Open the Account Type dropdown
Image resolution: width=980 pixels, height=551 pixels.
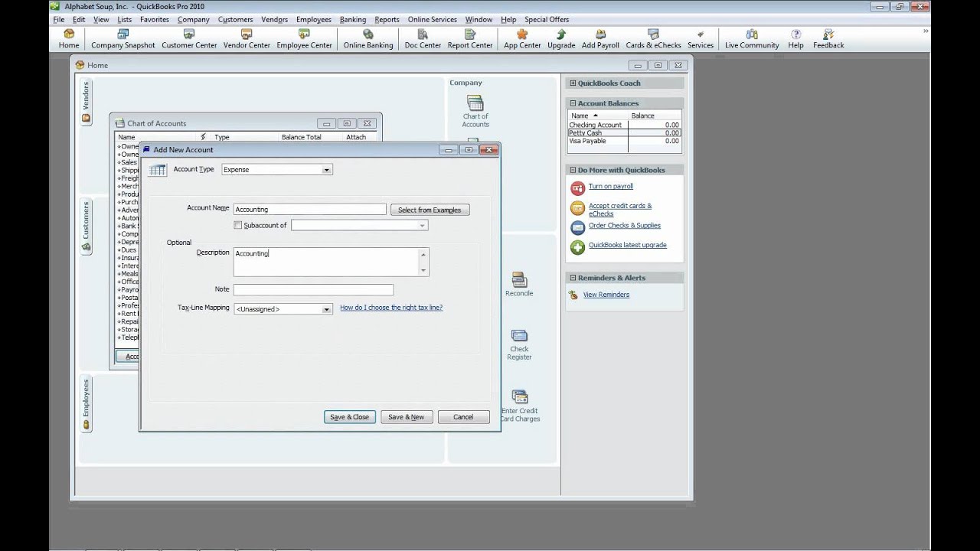(326, 170)
